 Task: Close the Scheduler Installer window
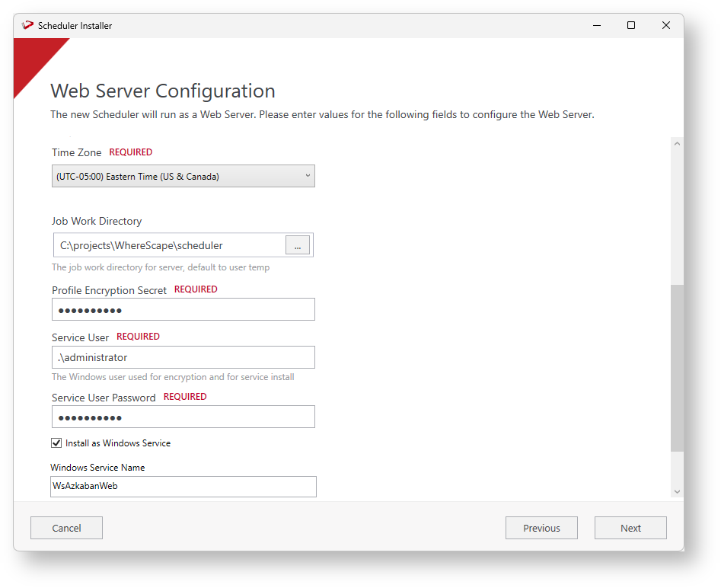click(666, 25)
